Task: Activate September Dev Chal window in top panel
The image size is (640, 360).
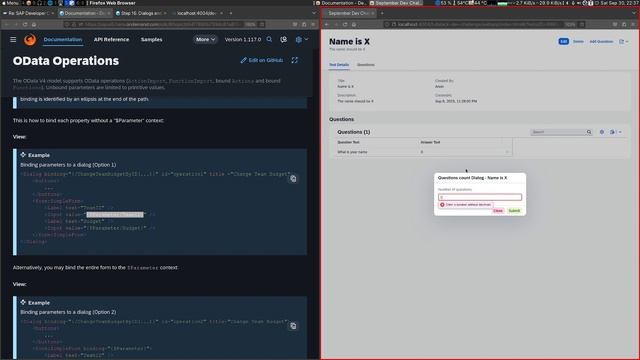Action: (x=397, y=3)
